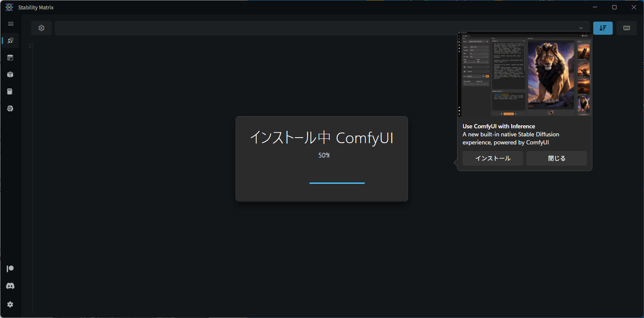644x318 pixels.
Task: Open the Launch page rocket icon
Action: (10, 41)
